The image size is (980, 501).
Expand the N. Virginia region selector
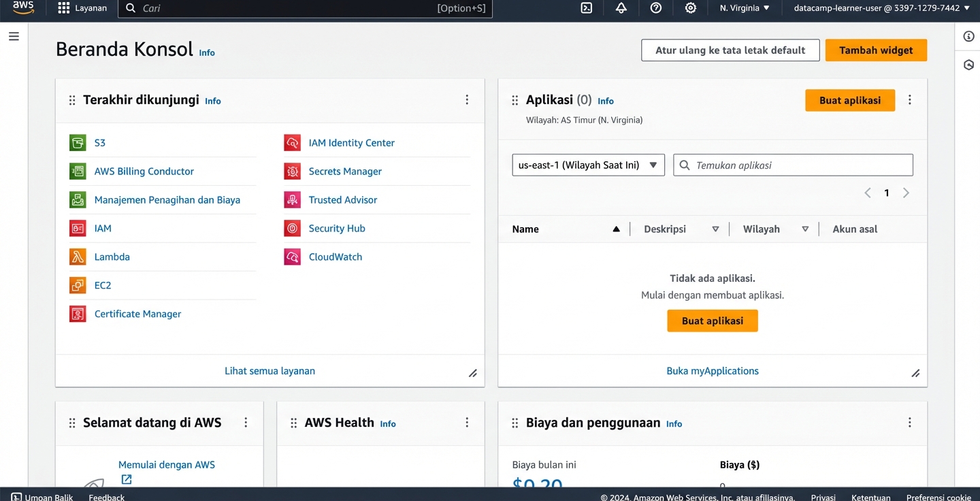pos(745,8)
